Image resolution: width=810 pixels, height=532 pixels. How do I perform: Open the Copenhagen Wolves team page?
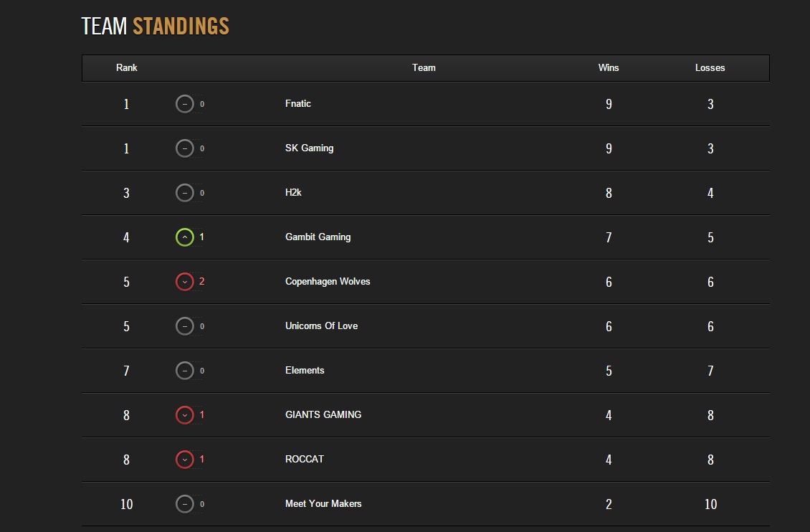(x=328, y=282)
